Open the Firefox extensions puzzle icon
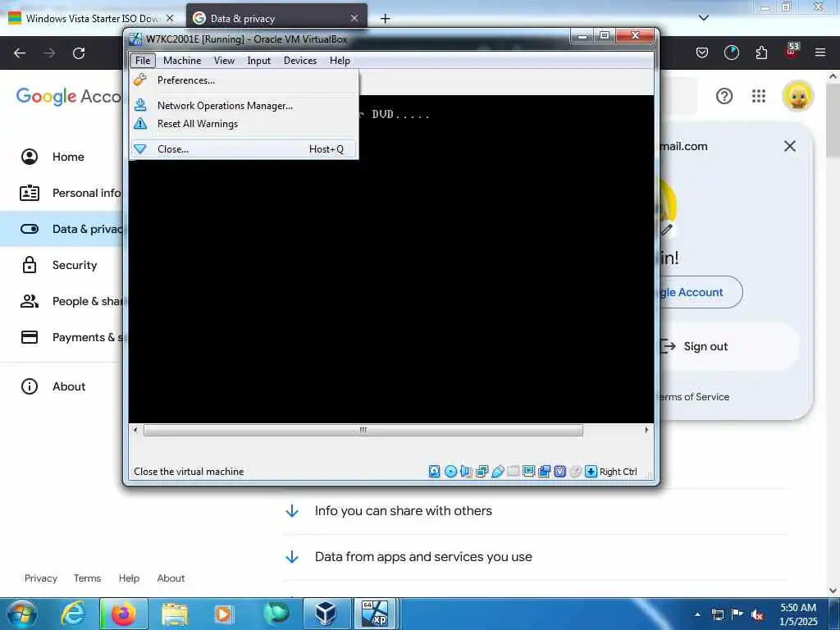The height and width of the screenshot is (630, 840). tap(761, 52)
